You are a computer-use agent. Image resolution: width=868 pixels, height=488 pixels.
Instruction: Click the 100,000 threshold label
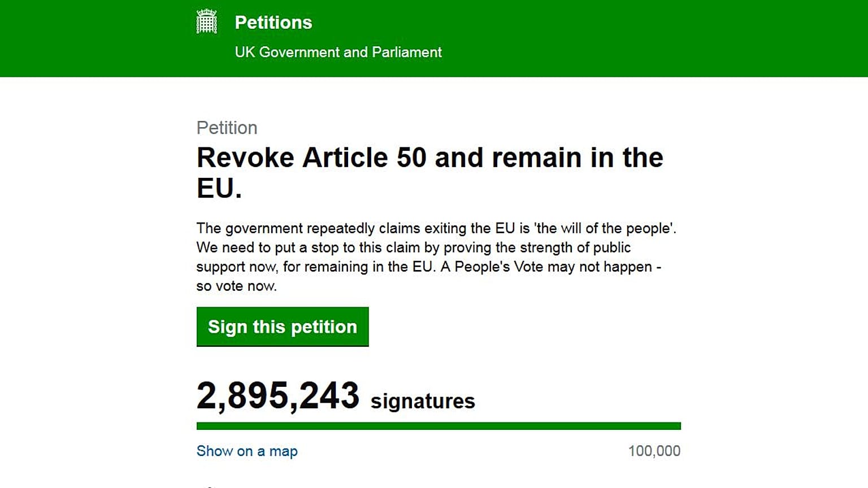tap(654, 451)
